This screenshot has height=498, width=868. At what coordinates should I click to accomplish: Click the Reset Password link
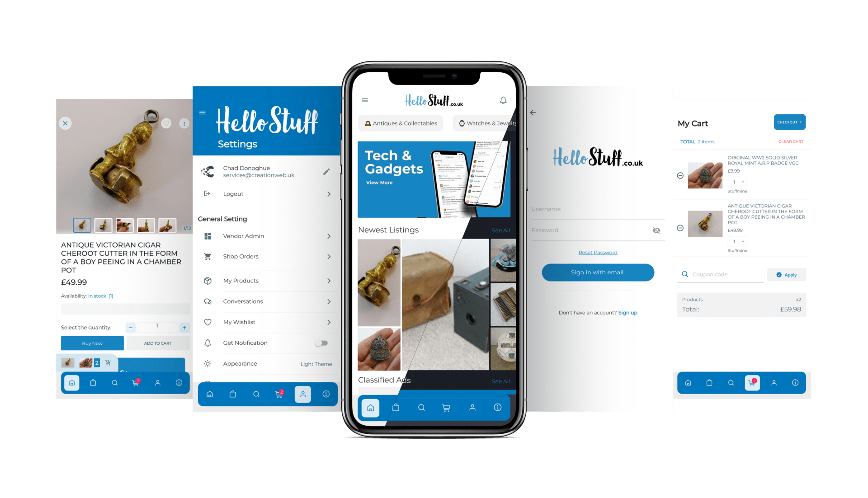[x=597, y=252]
